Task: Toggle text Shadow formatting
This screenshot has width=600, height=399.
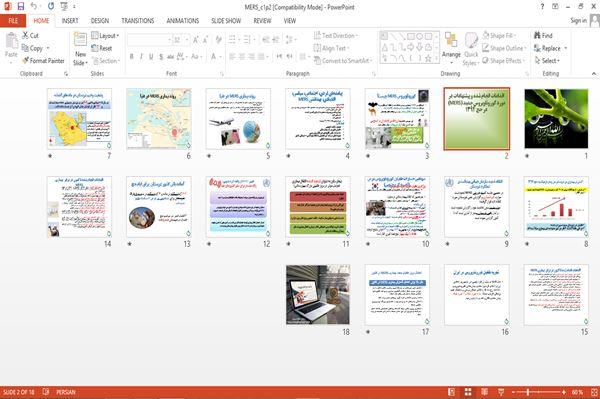Action: [x=161, y=57]
